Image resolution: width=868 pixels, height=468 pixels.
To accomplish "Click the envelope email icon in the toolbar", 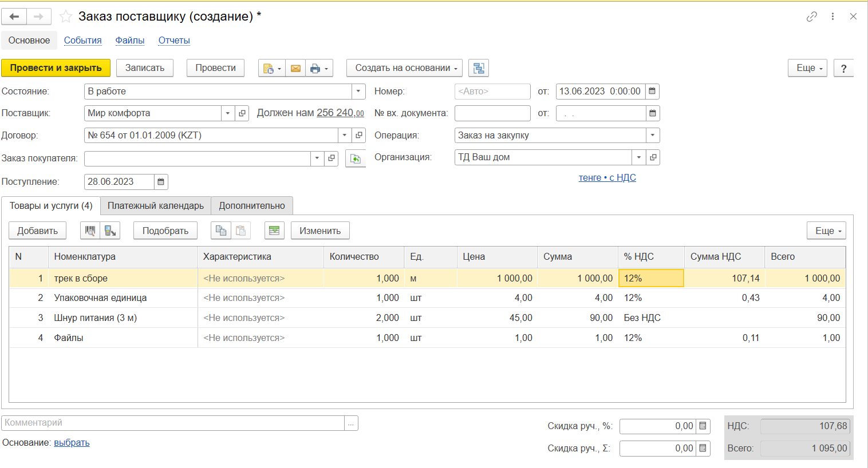I will coord(295,68).
